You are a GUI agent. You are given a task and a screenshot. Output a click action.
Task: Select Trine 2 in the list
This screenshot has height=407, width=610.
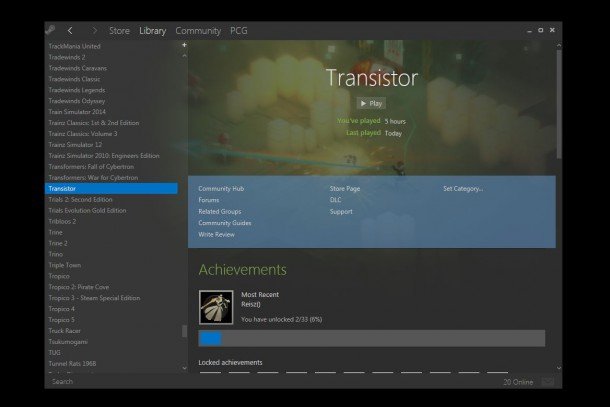58,243
